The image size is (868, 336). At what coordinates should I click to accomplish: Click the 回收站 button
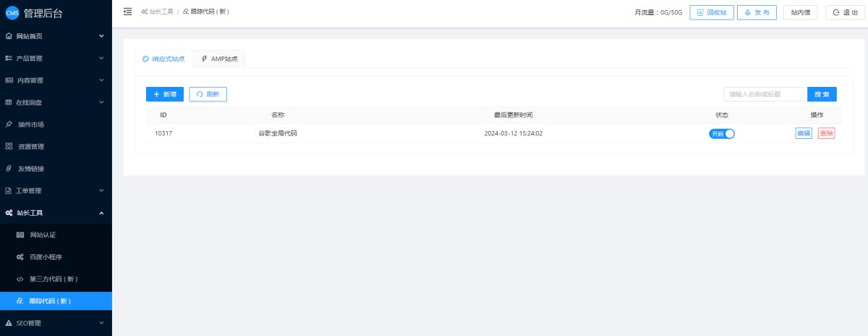[711, 12]
